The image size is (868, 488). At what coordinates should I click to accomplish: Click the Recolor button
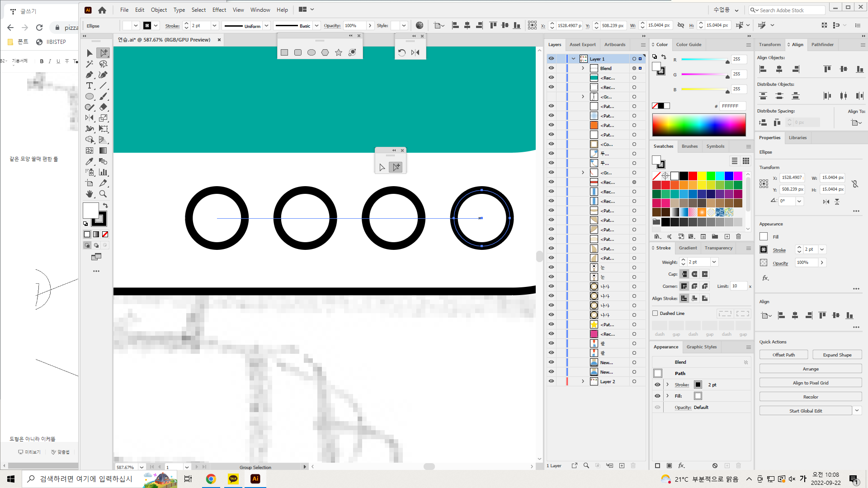(x=811, y=397)
